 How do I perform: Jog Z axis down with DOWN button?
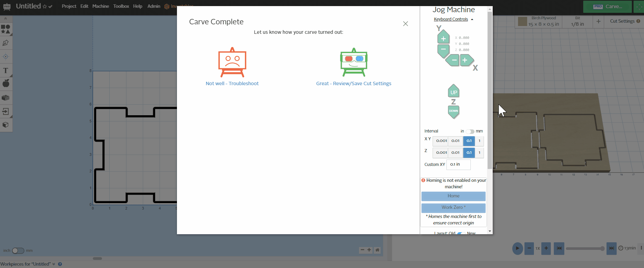pos(454,111)
